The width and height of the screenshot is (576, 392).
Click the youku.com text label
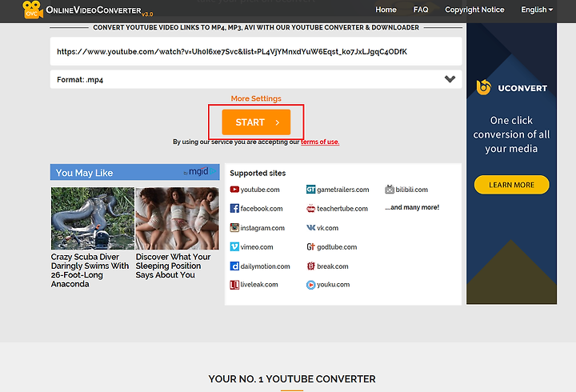pos(333,285)
